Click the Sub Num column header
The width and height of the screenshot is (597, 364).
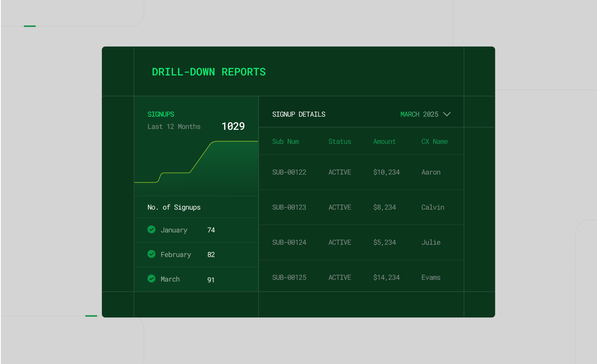285,141
